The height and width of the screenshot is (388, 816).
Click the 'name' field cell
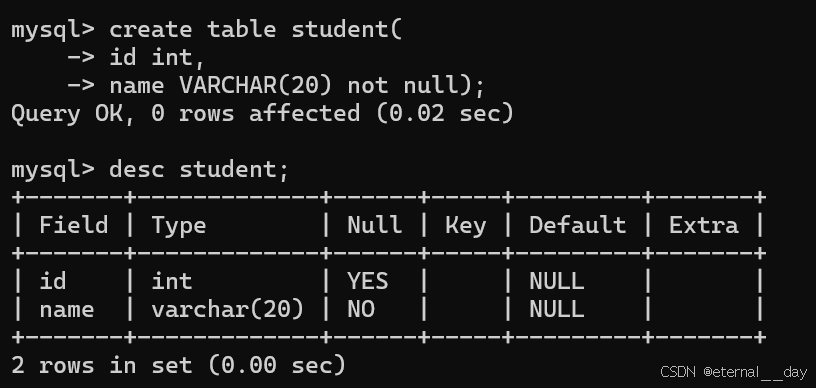click(67, 311)
